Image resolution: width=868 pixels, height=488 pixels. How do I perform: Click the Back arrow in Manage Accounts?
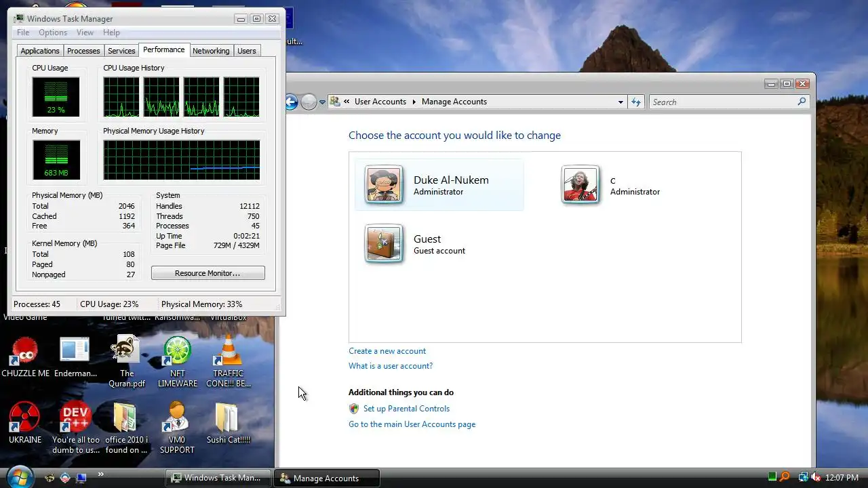(292, 102)
